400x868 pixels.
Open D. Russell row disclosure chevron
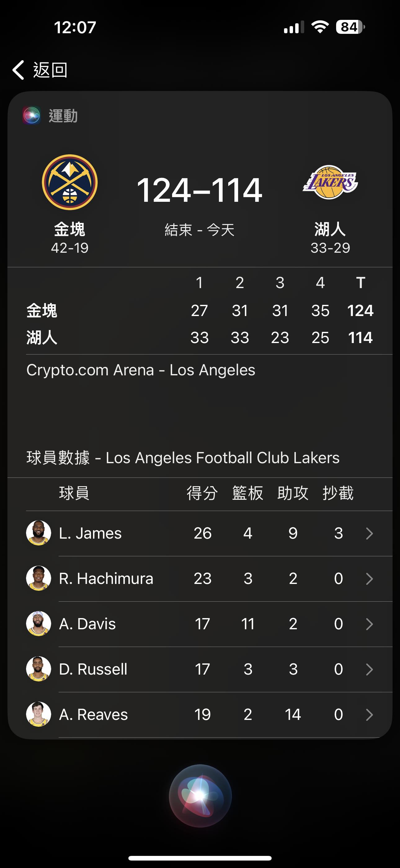369,669
